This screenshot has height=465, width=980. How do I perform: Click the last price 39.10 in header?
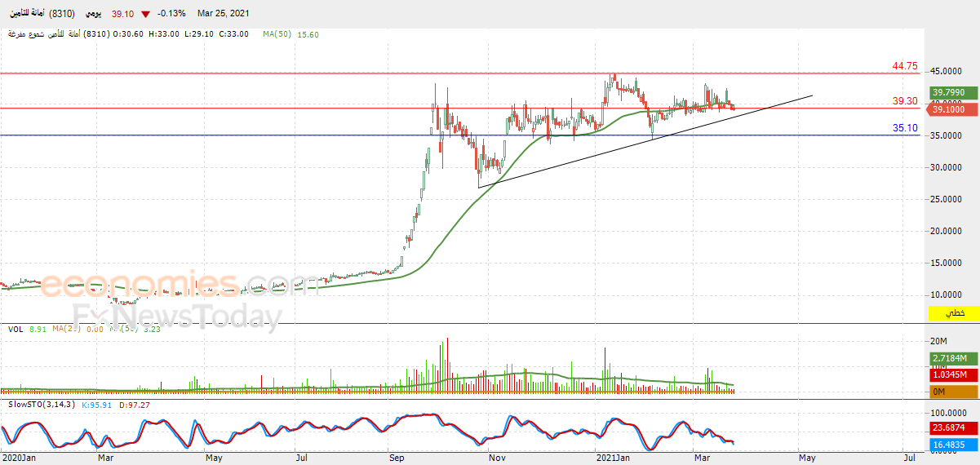click(122, 14)
